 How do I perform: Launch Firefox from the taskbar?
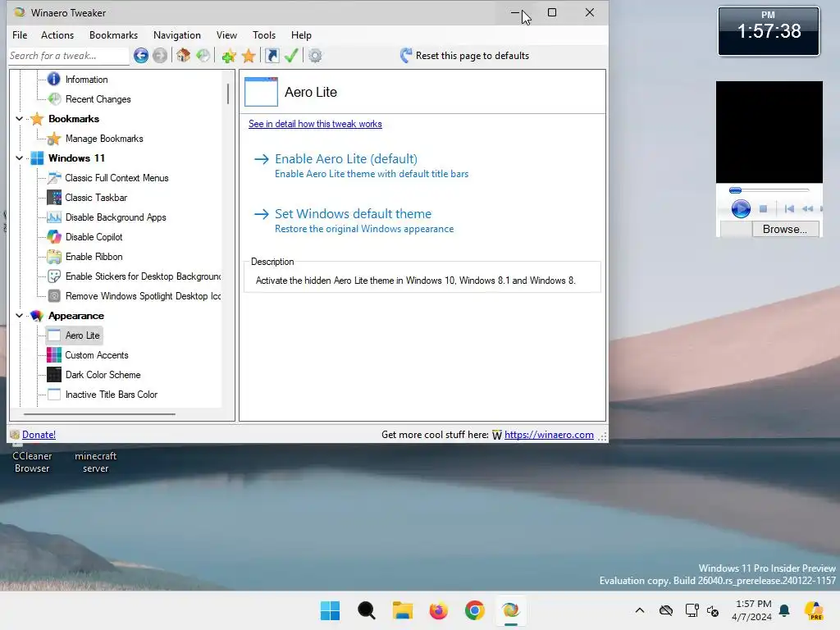tap(438, 610)
